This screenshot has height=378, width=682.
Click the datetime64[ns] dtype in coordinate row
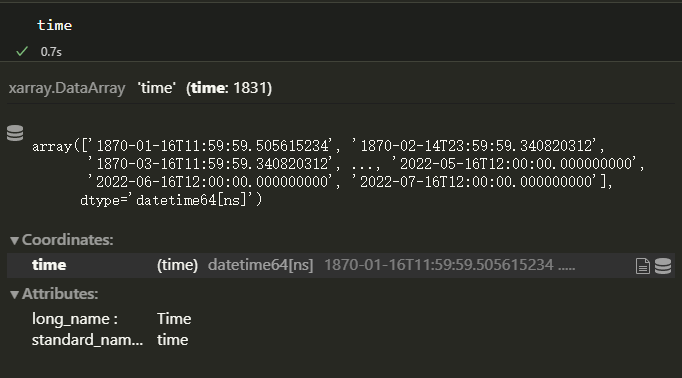tap(261, 265)
